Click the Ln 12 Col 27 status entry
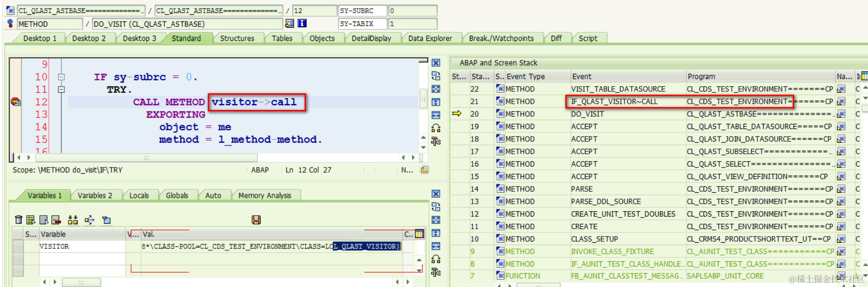The image size is (868, 287). (x=308, y=170)
